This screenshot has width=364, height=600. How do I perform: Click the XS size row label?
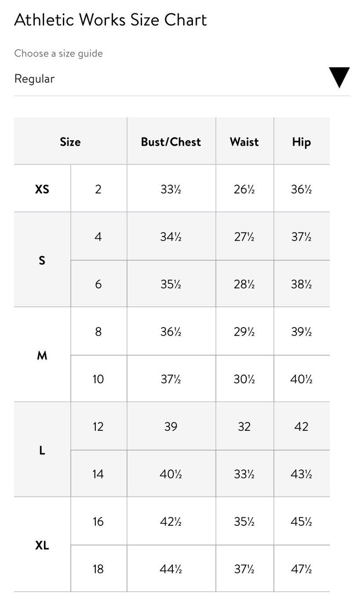click(42, 188)
